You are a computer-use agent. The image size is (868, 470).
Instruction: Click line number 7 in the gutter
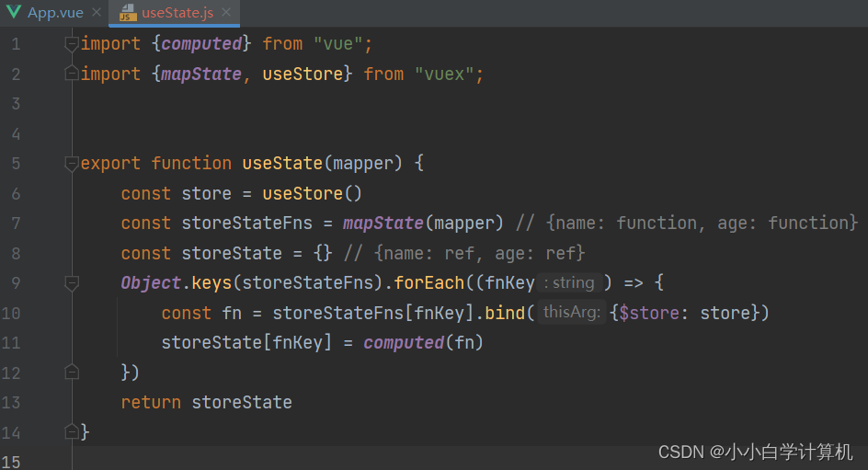pos(16,224)
